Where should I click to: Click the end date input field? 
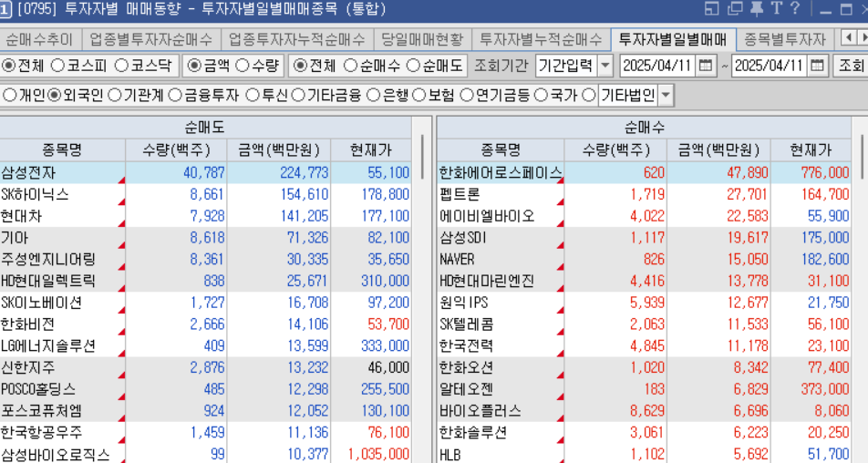[770, 66]
